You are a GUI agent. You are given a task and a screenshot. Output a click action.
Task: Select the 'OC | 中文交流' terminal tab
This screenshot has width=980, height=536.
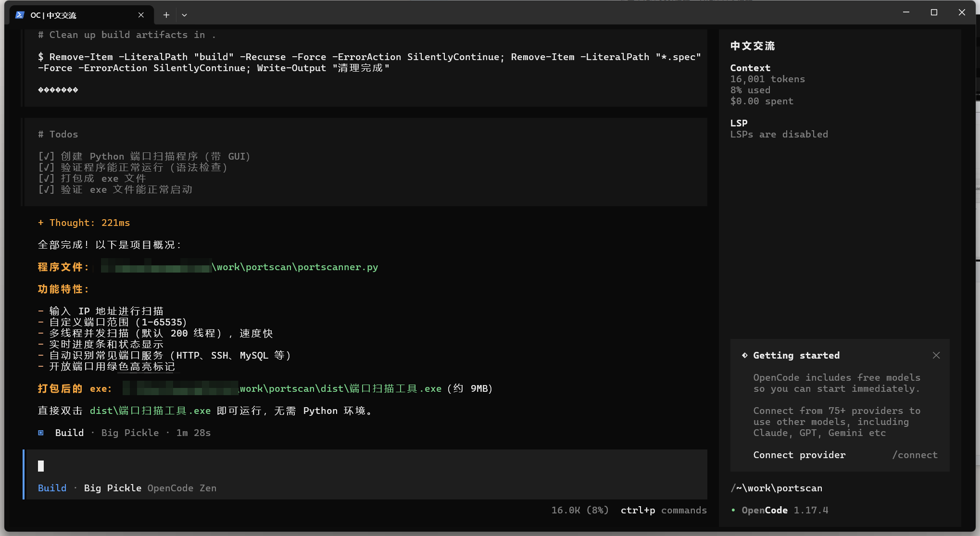pyautogui.click(x=81, y=15)
